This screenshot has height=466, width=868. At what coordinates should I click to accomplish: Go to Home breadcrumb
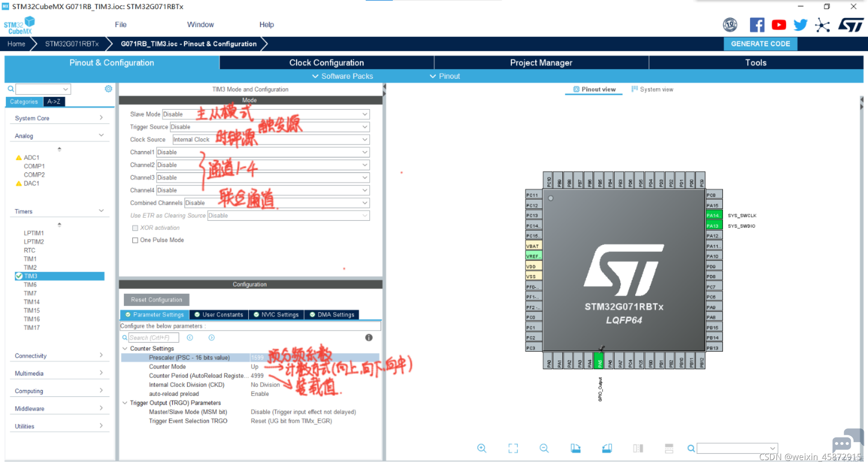tap(16, 44)
